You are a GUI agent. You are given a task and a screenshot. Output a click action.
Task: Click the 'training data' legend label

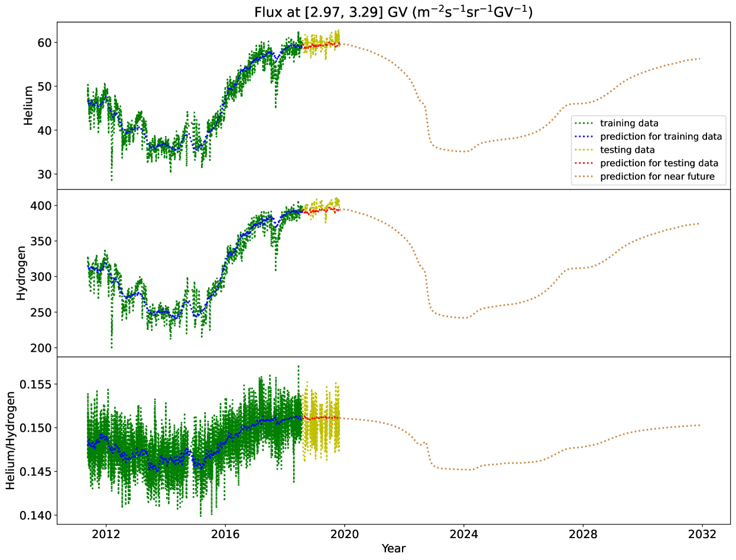(629, 123)
